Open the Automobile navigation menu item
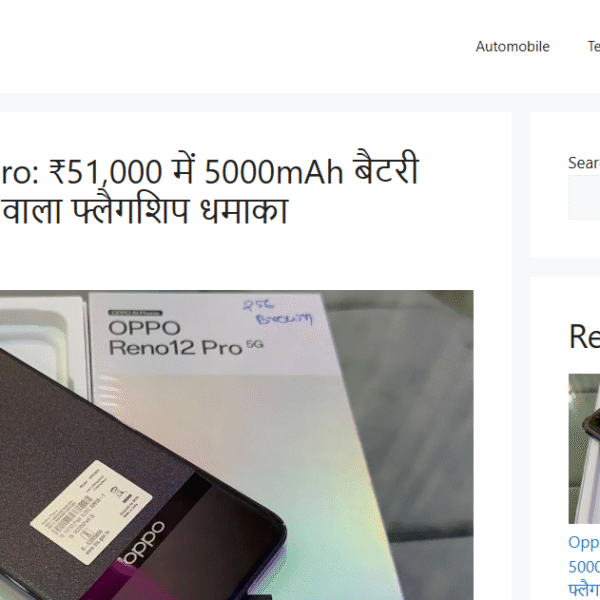This screenshot has width=600, height=600. click(x=512, y=47)
